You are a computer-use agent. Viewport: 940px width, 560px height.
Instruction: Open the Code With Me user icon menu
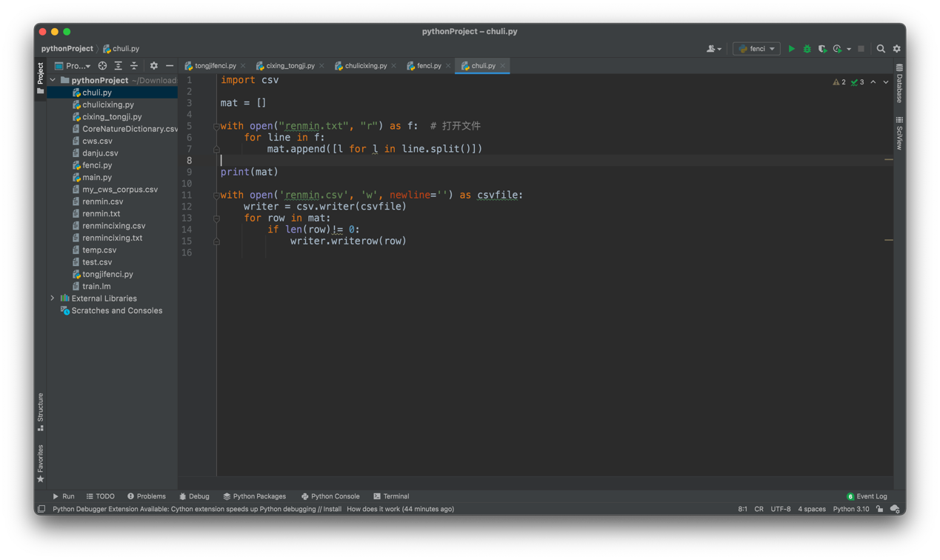713,49
